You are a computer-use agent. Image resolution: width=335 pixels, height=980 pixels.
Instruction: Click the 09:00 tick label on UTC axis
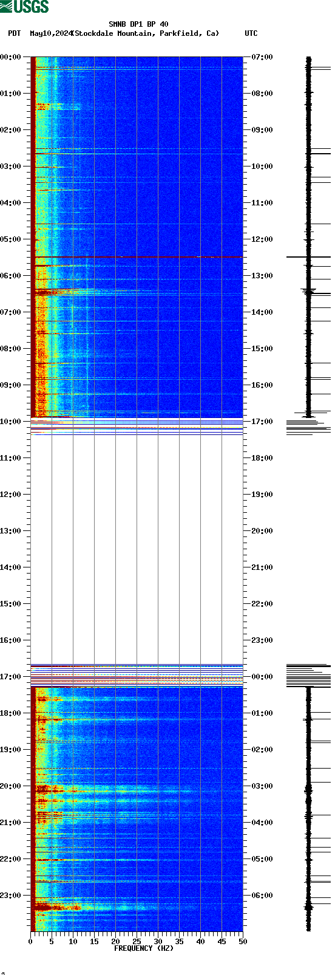click(262, 130)
